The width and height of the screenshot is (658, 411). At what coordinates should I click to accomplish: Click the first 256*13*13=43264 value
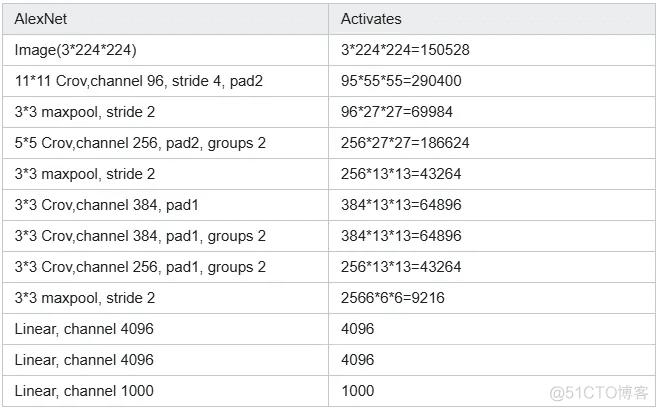pos(401,174)
